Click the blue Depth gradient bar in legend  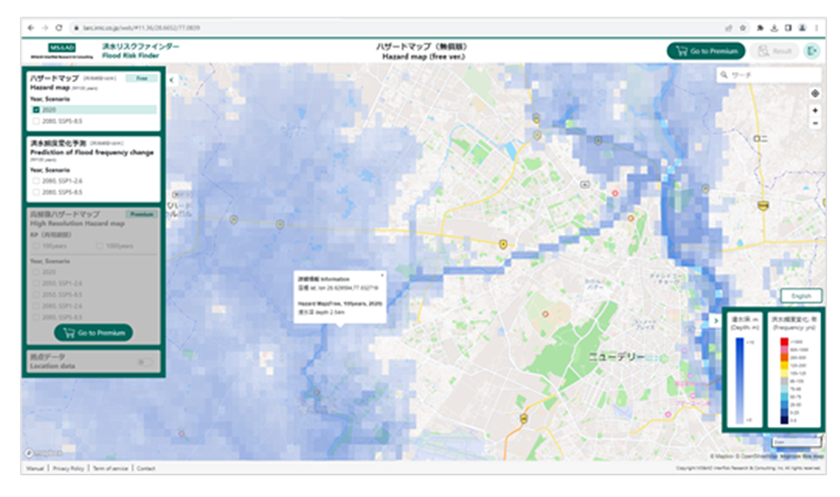click(x=739, y=380)
